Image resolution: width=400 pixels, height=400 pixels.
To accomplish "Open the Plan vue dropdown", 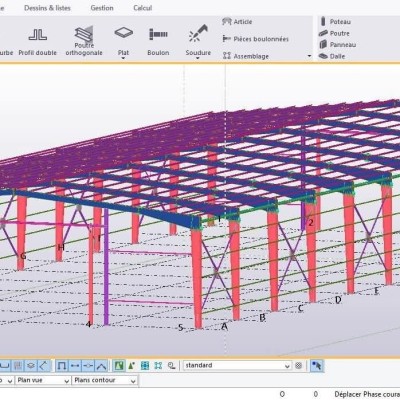I will [43, 380].
